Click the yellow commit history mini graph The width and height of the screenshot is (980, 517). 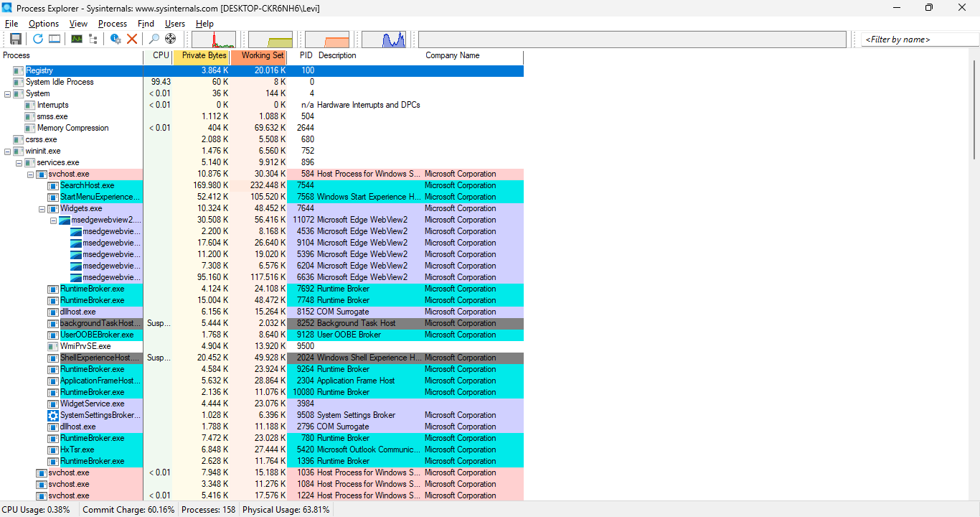(x=270, y=39)
